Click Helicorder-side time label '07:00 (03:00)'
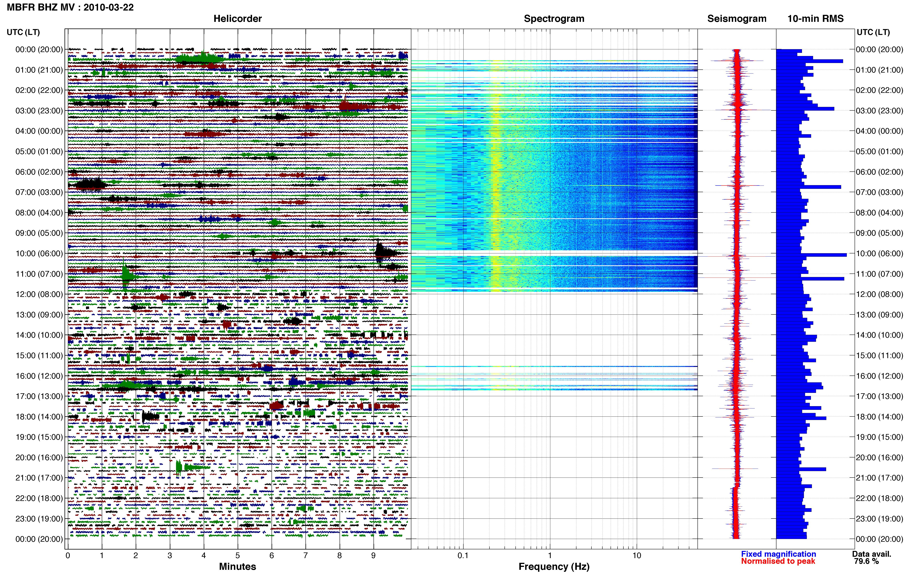This screenshot has height=578, width=924. click(39, 192)
